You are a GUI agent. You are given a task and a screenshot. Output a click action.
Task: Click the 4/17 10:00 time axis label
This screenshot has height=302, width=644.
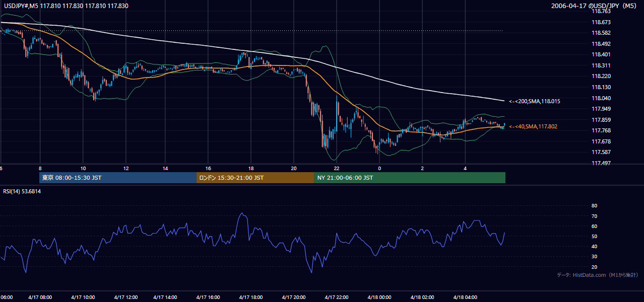click(x=82, y=297)
